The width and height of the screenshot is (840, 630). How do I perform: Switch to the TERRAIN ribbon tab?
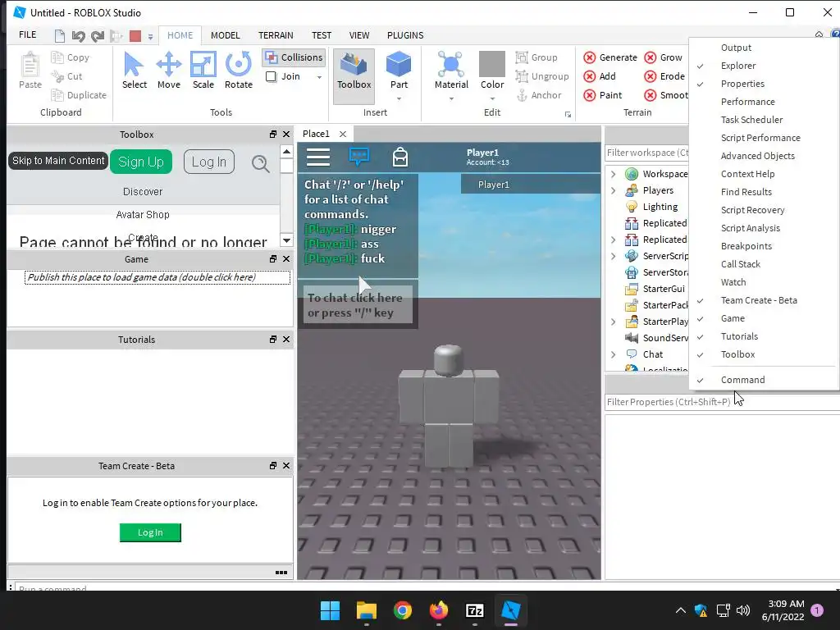[276, 35]
